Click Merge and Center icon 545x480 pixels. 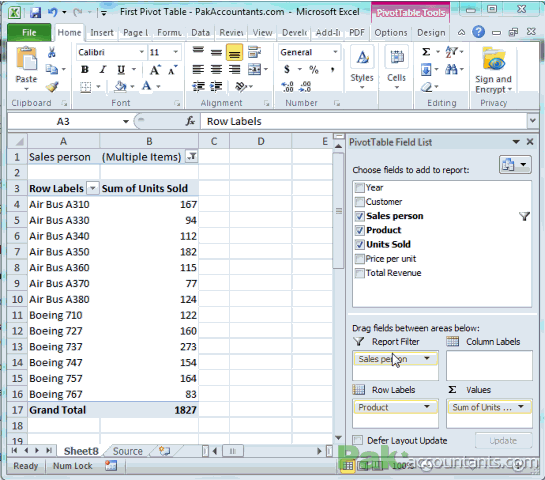point(254,70)
